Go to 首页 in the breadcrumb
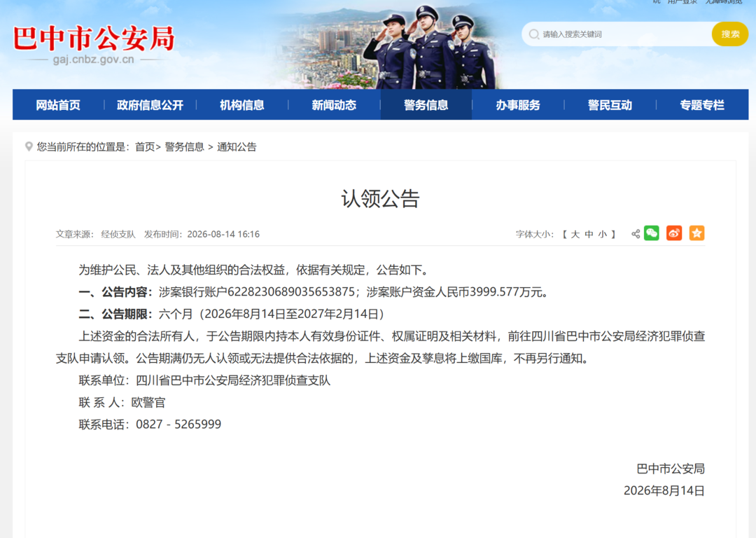756x538 pixels. pos(145,147)
